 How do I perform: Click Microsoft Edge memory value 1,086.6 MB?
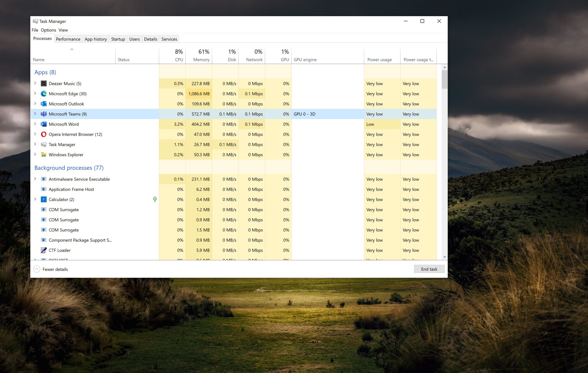pos(199,94)
